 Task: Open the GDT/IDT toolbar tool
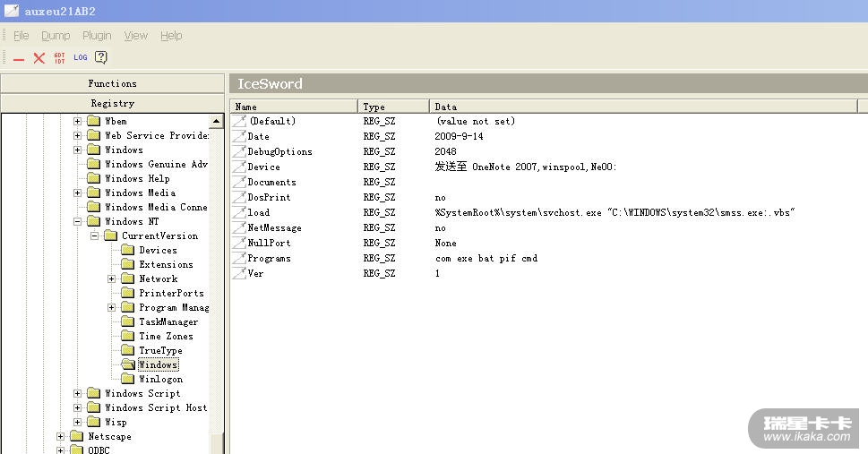(x=59, y=58)
